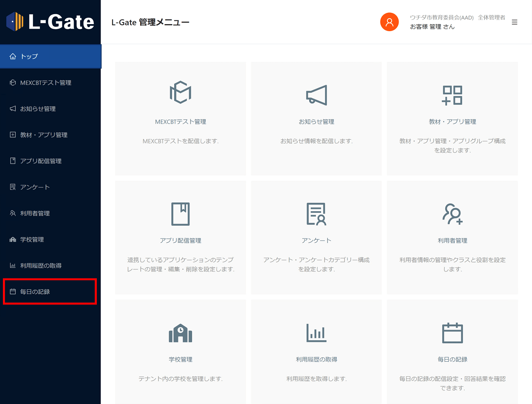Image resolution: width=532 pixels, height=404 pixels.
Task: Click the 学校管理 card title
Action: [180, 360]
